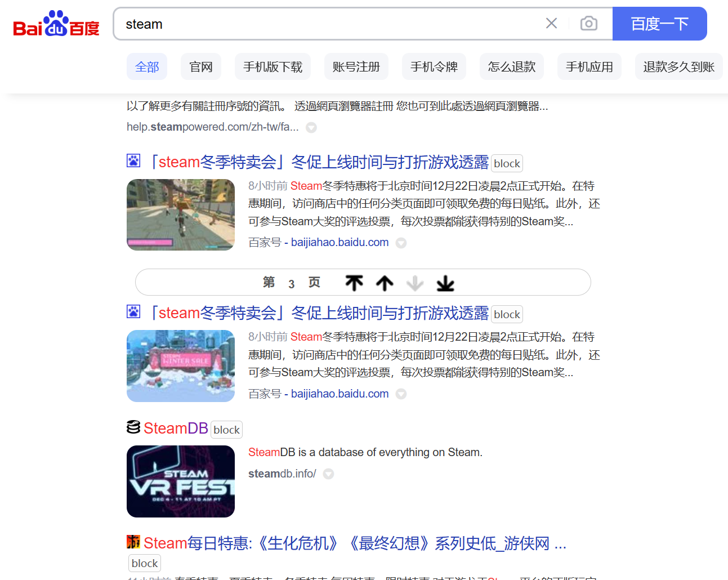Click SteamDB is a database description text
The height and width of the screenshot is (580, 728).
365,452
